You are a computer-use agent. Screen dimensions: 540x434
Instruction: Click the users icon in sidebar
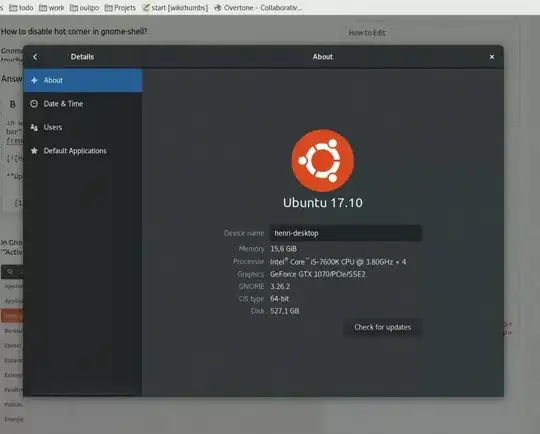click(x=34, y=127)
